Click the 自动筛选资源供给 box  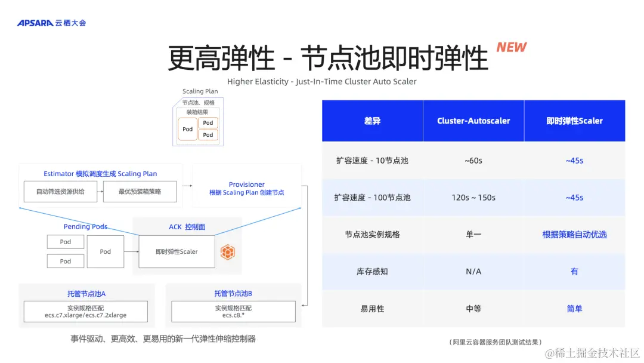click(x=59, y=192)
